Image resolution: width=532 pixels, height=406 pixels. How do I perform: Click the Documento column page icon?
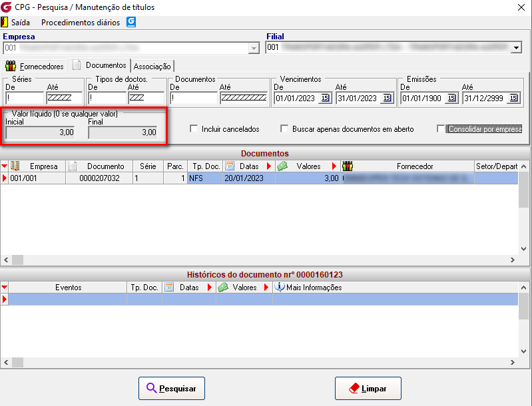coord(72,166)
